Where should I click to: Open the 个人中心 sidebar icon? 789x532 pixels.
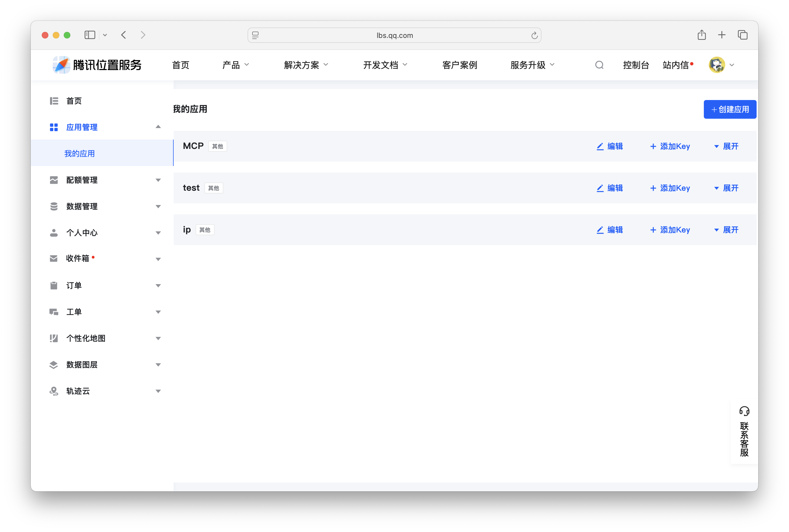[54, 232]
